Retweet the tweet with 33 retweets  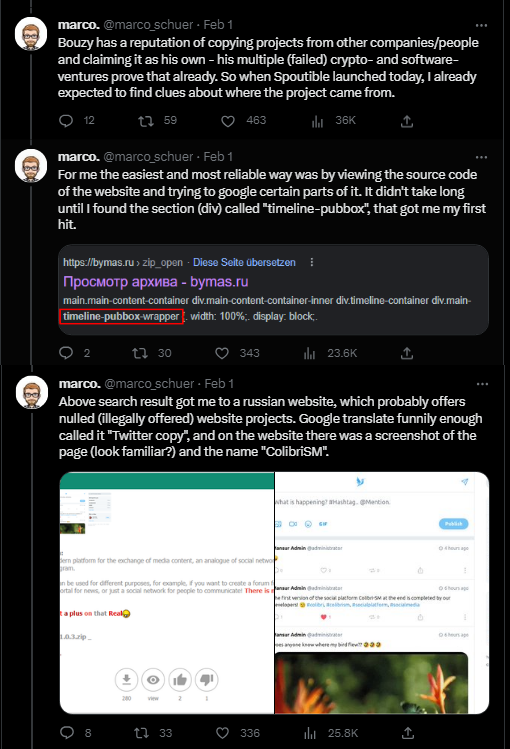(140, 733)
